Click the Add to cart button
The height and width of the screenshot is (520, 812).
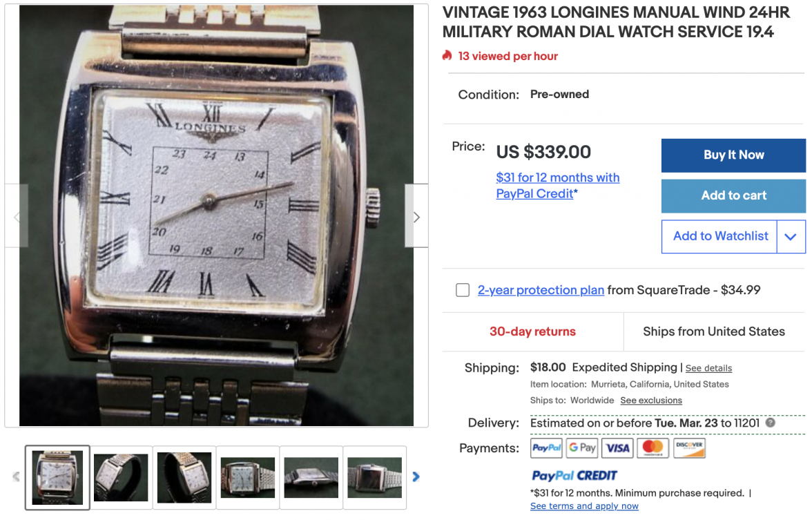(733, 196)
